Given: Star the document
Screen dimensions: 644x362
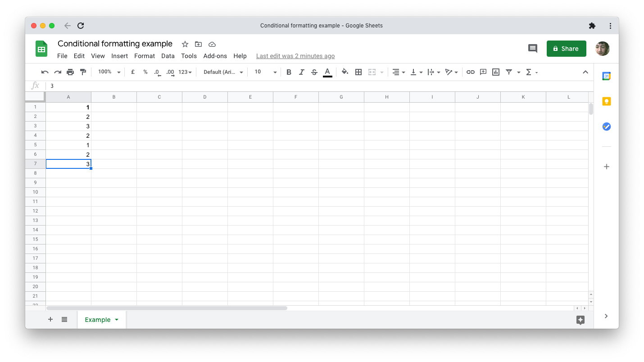Looking at the screenshot, I should [x=185, y=44].
